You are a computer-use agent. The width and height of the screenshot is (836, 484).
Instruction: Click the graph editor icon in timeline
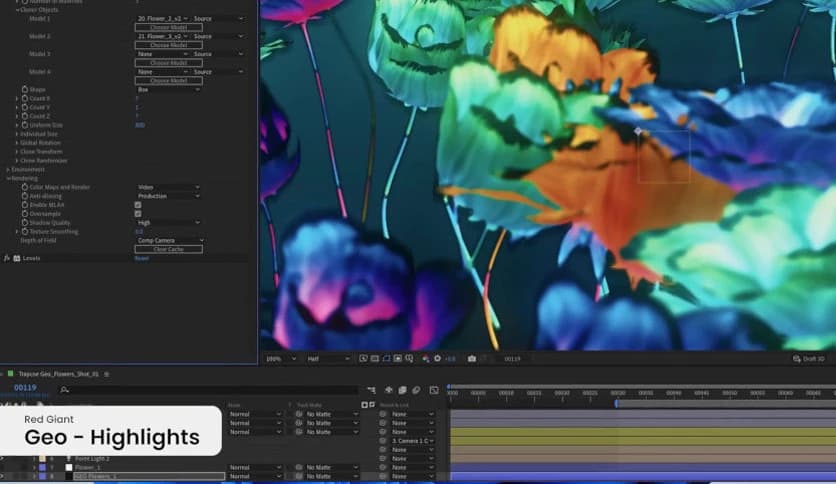click(434, 390)
